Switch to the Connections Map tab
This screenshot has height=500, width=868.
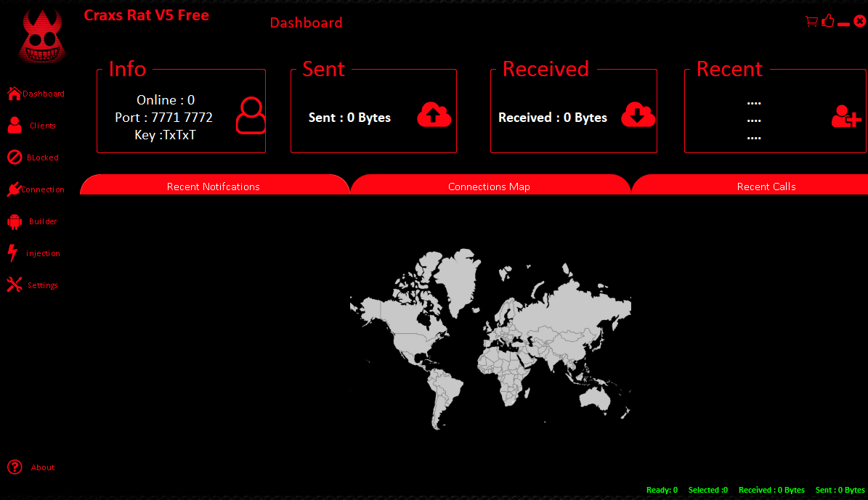pyautogui.click(x=490, y=185)
